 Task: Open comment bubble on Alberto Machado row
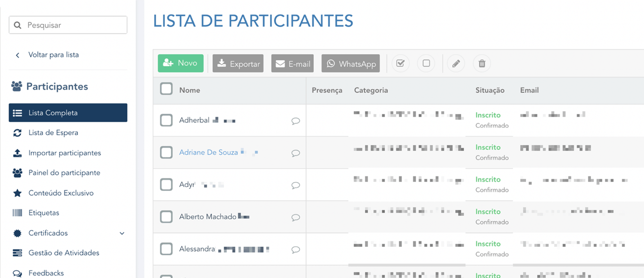click(296, 218)
